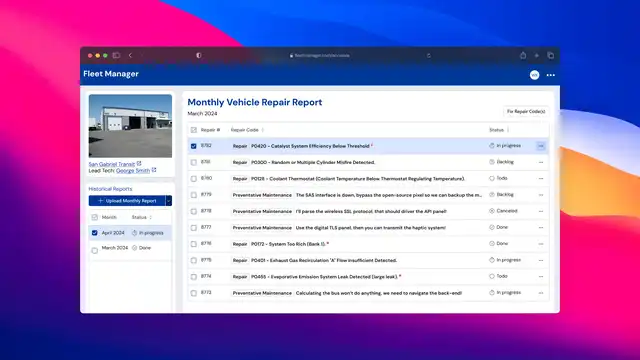Viewport: 640px width, 360px height.
Task: Click the user avatar in the header
Action: point(534,75)
